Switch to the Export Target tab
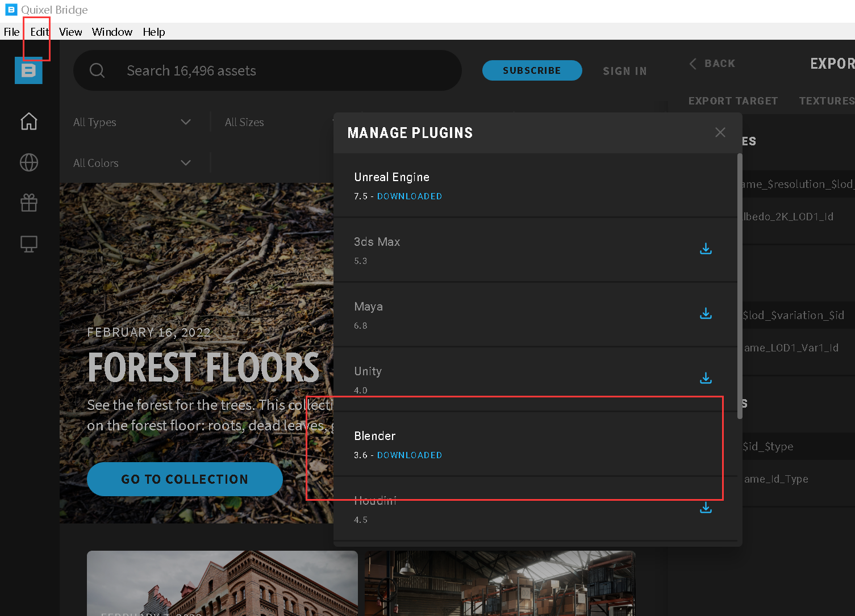The image size is (855, 616). tap(733, 100)
